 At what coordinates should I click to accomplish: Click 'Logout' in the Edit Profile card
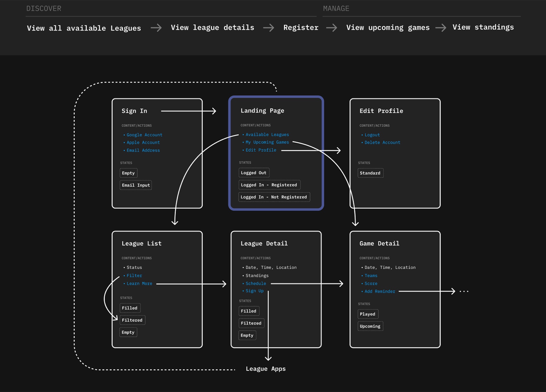[372, 135]
